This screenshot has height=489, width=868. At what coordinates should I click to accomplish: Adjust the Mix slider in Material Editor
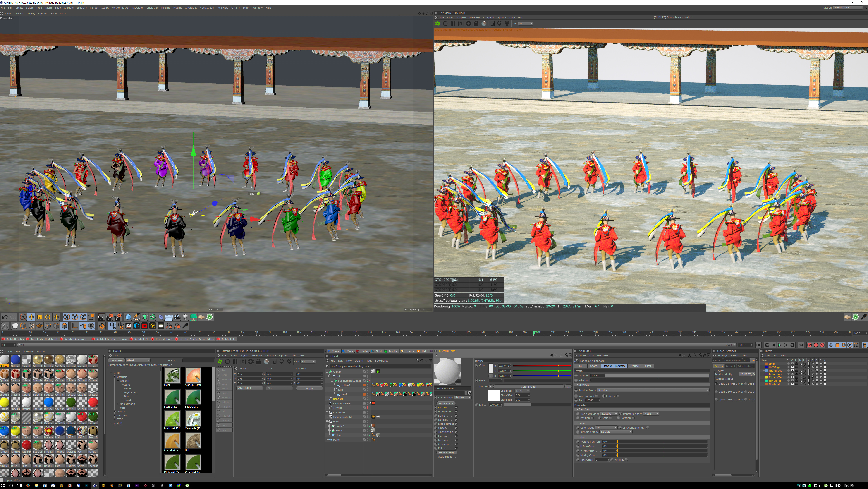coord(531,405)
